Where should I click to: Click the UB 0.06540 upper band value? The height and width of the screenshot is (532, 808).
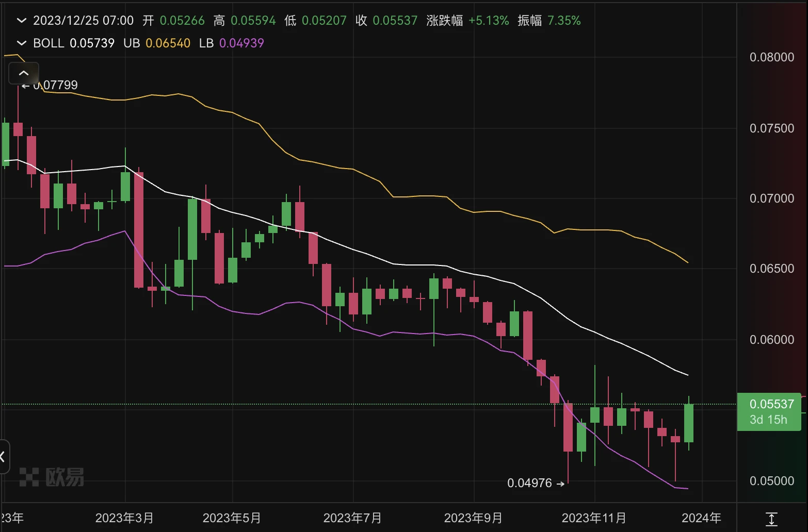coord(168,43)
